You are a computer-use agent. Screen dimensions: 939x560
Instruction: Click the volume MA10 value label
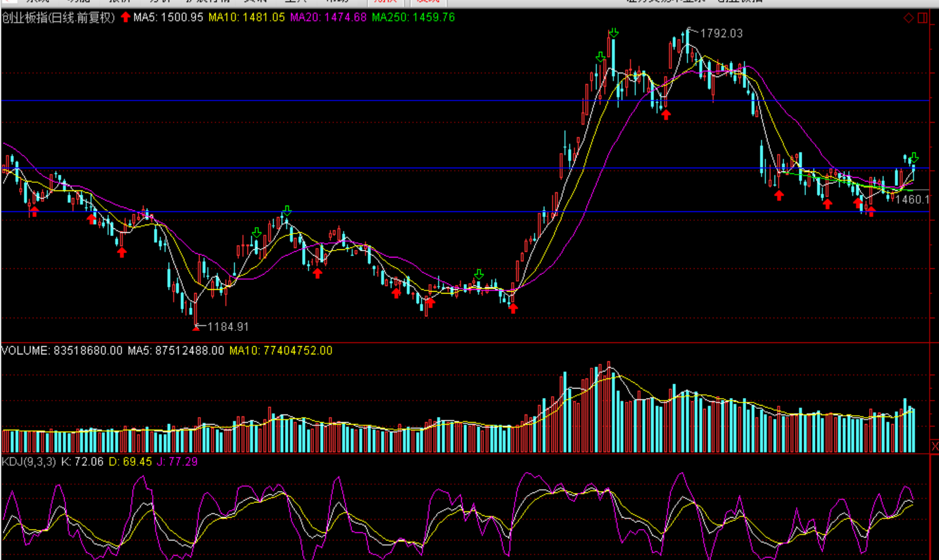(x=280, y=351)
